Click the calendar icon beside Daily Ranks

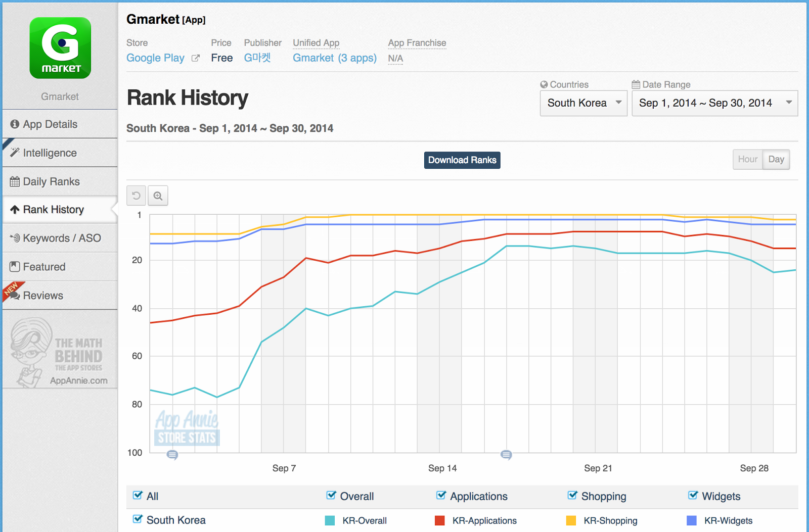(15, 181)
